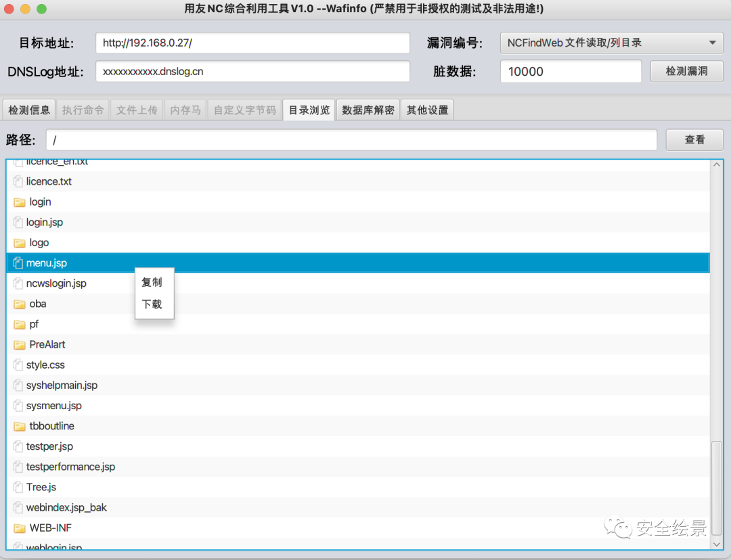Select the style.css file name

[46, 365]
